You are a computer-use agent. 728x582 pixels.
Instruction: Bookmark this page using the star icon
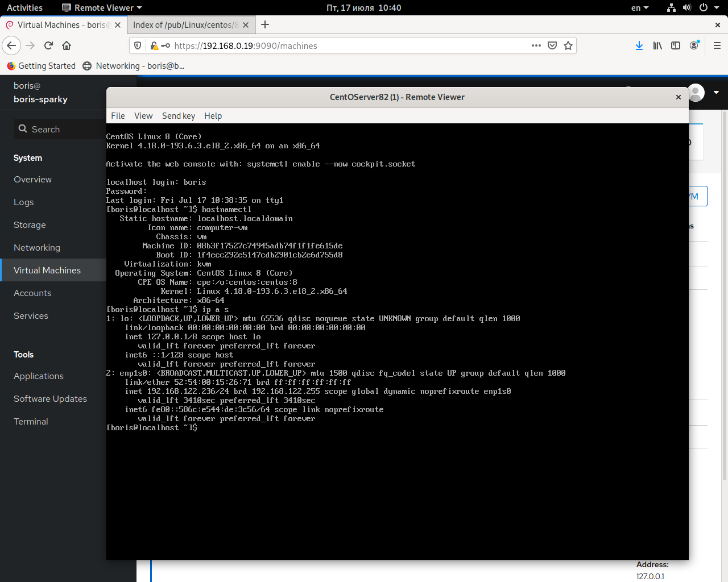[x=568, y=45]
